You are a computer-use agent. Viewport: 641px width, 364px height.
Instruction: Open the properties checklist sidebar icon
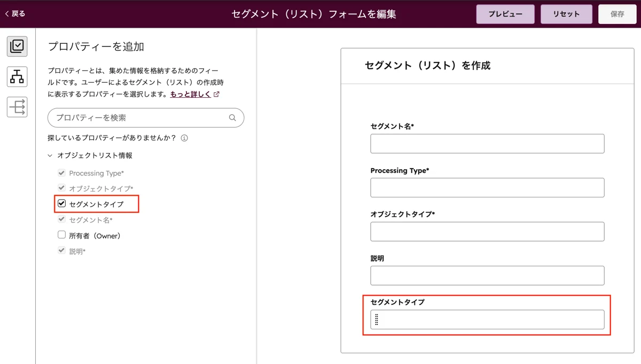(17, 46)
